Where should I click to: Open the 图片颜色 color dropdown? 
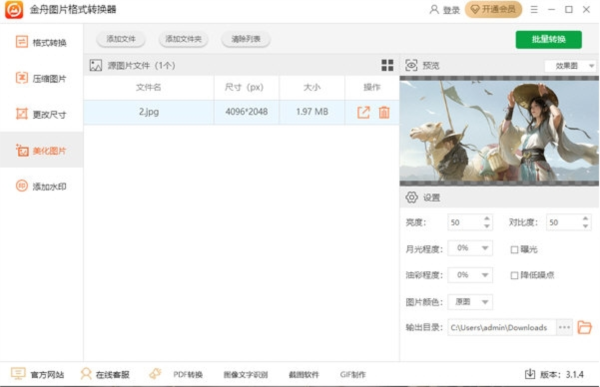[470, 302]
